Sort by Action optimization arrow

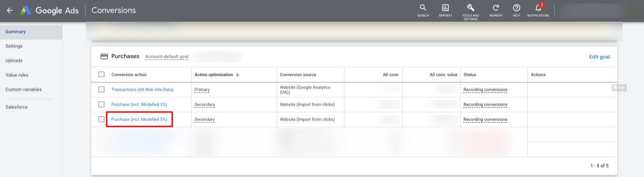pos(238,75)
